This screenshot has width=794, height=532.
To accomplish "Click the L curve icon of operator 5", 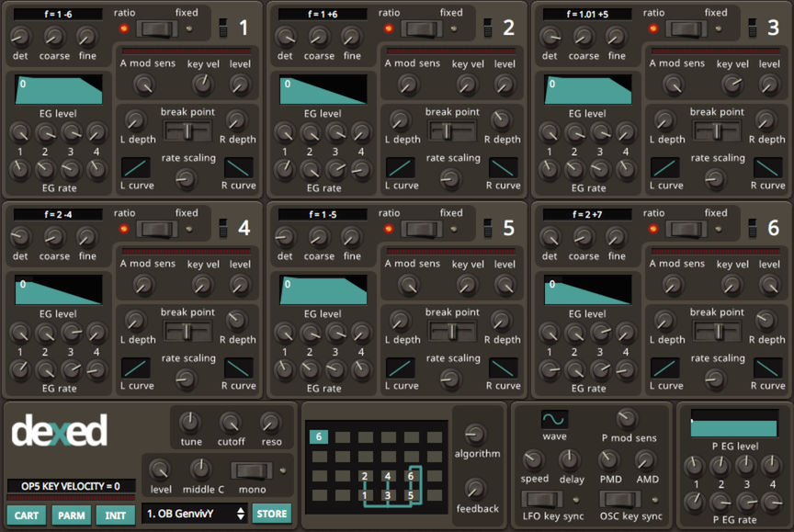I will [x=401, y=368].
